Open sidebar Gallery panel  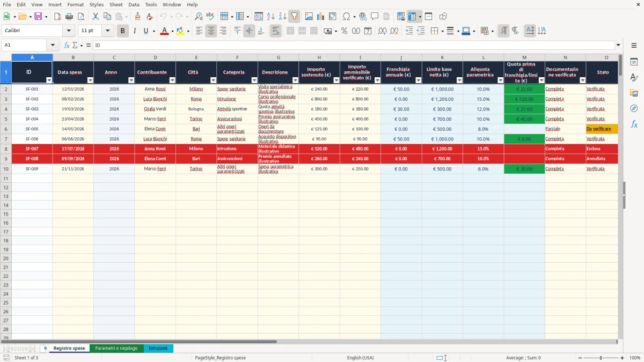tap(634, 93)
